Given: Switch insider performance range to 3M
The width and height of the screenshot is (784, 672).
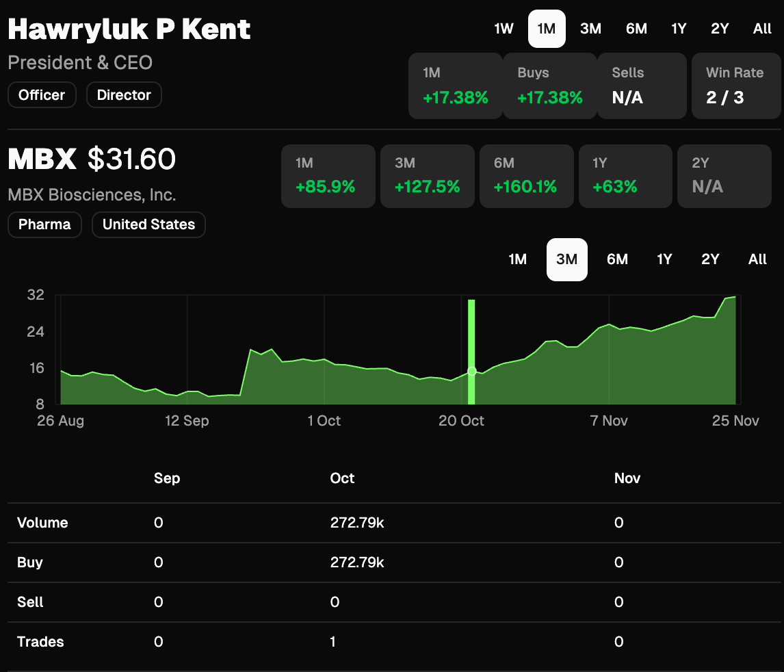Looking at the screenshot, I should pos(590,29).
